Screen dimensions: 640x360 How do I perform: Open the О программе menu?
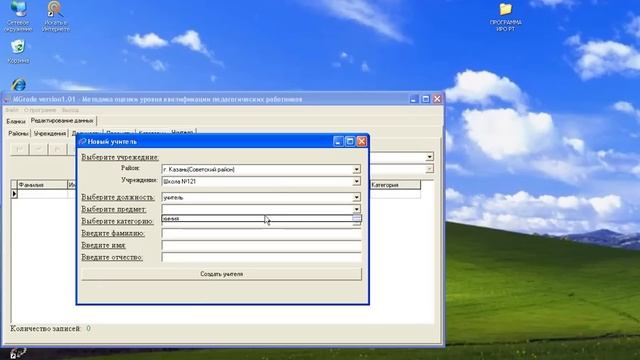pyautogui.click(x=40, y=110)
